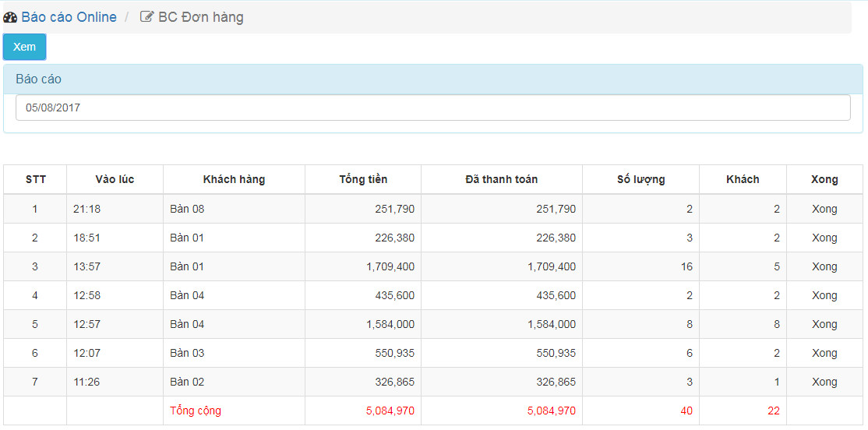
Task: Click the edit icon beside BC Đơn hàng
Action: [146, 17]
